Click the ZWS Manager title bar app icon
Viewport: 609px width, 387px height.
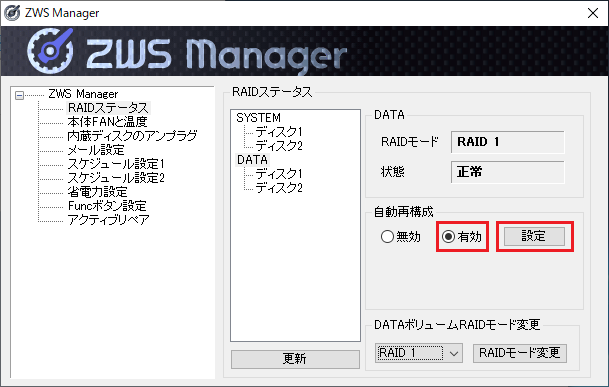coord(12,13)
